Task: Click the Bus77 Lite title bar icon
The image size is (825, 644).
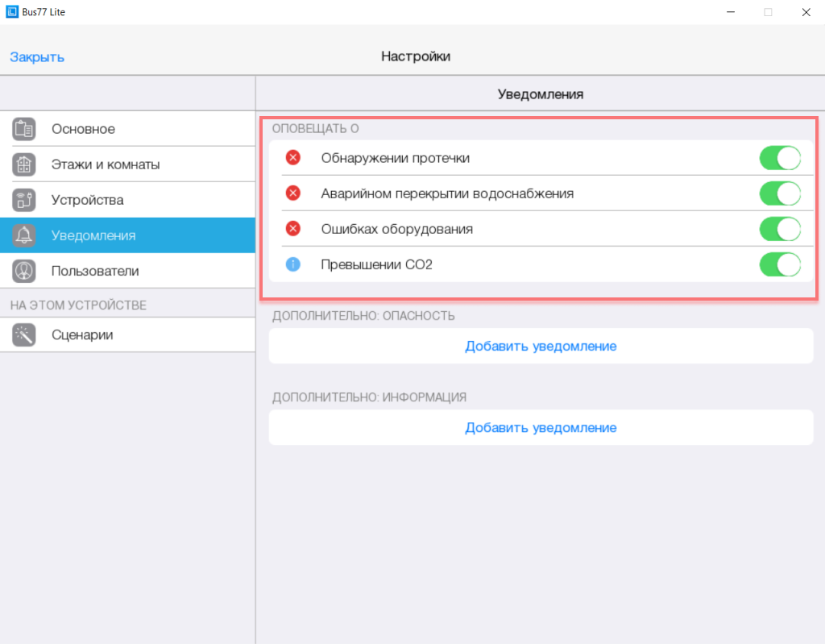Action: point(10,11)
